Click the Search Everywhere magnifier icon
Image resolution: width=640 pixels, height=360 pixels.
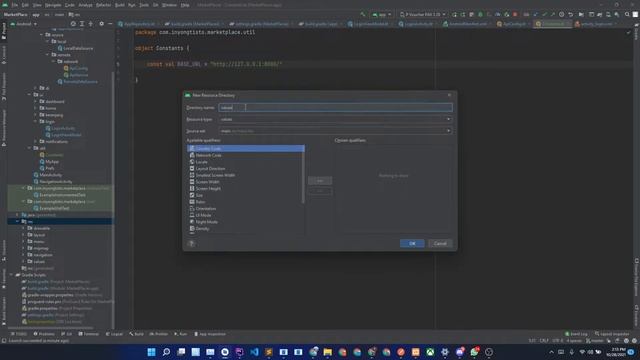click(x=627, y=14)
